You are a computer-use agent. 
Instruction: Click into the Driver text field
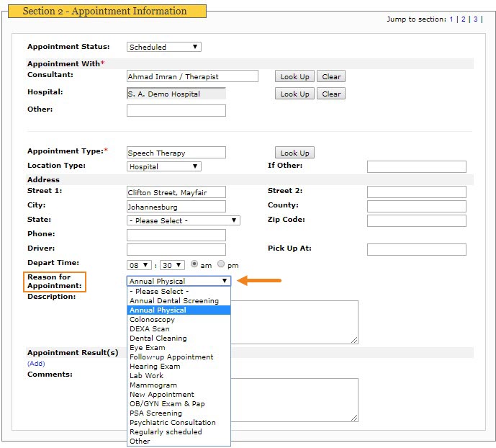pyautogui.click(x=176, y=249)
